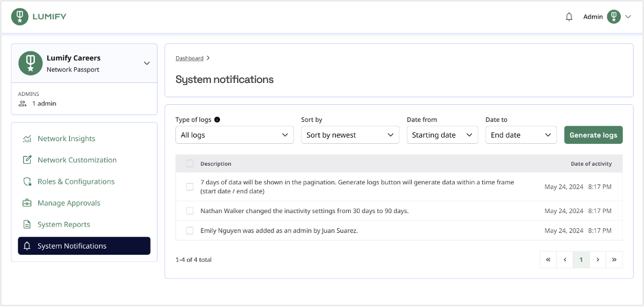
Task: Open the All logs type dropdown
Action: 234,135
